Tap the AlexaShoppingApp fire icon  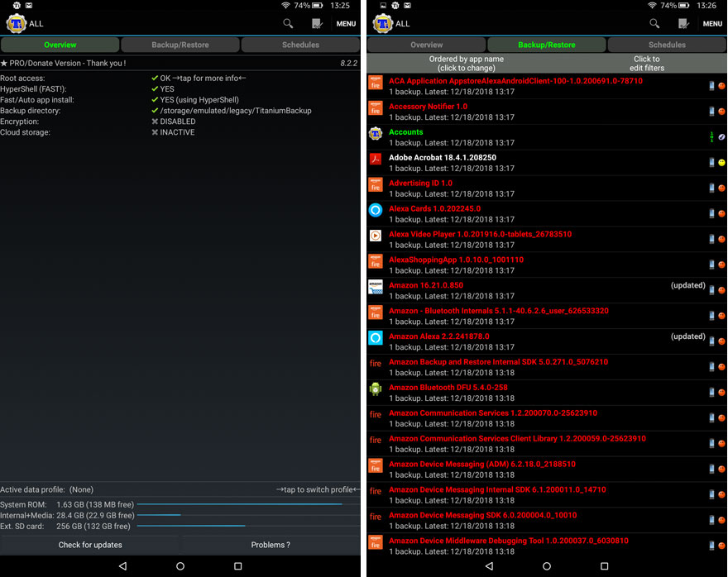tap(376, 261)
